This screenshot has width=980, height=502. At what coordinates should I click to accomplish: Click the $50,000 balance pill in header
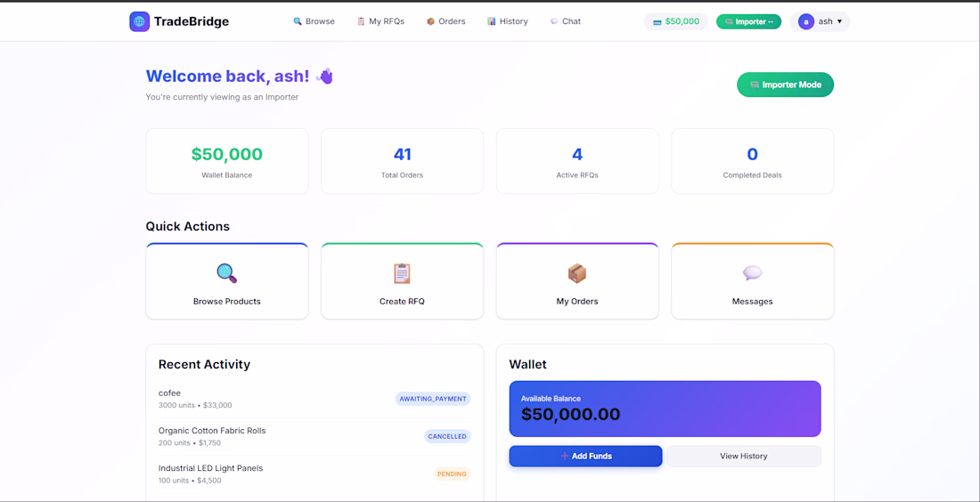point(675,22)
